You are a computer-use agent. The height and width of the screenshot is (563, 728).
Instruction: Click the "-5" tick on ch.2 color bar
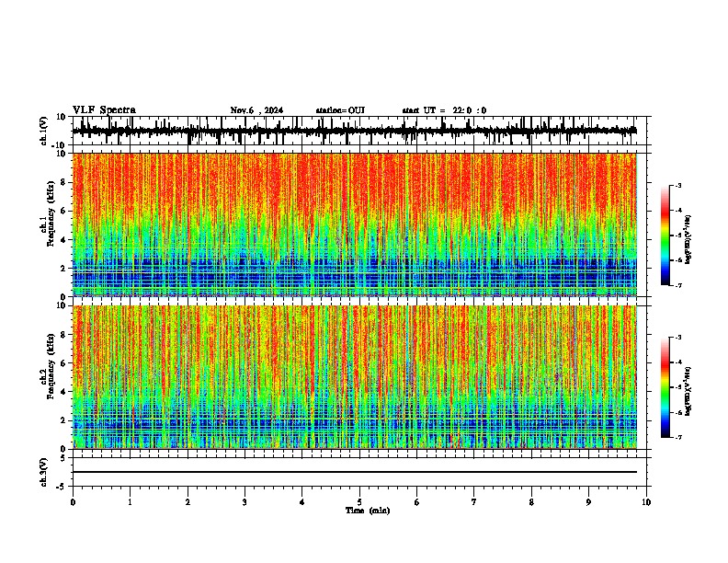click(677, 387)
